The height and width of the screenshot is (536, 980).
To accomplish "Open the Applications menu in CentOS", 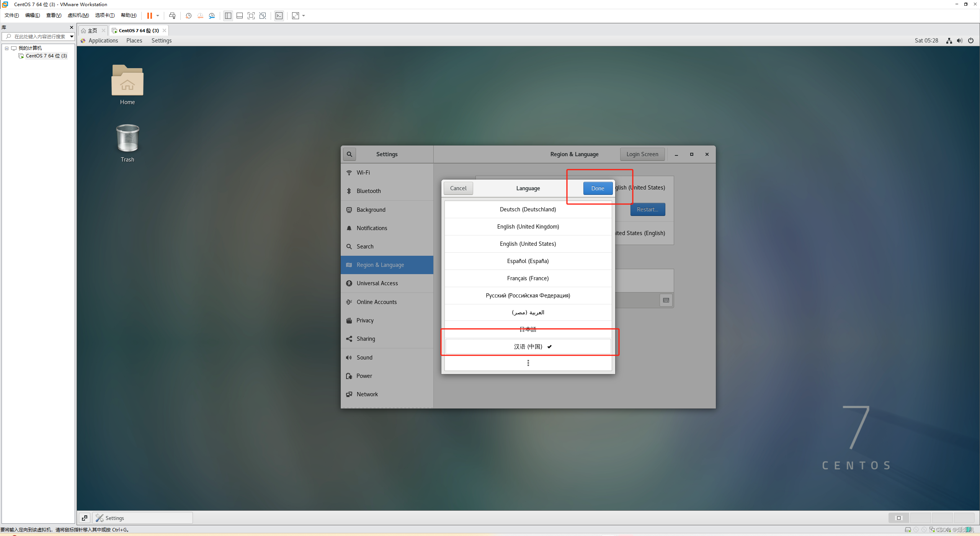I will (103, 41).
